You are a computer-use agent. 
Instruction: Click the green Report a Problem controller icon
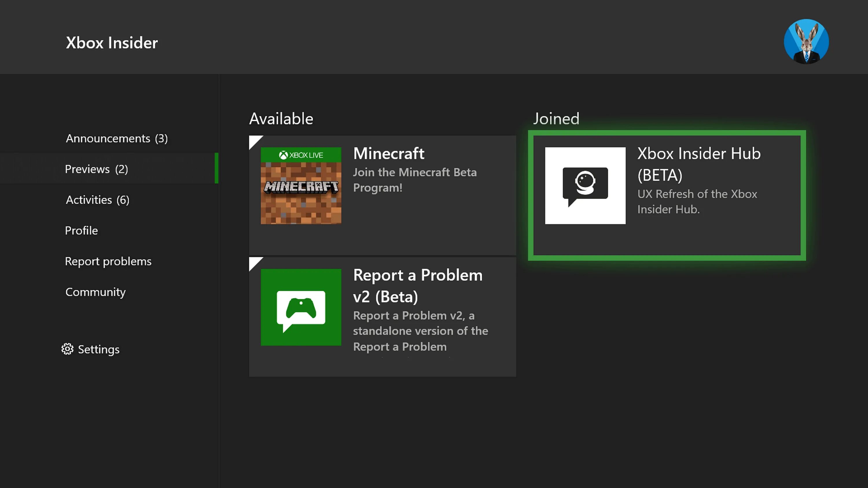tap(301, 307)
